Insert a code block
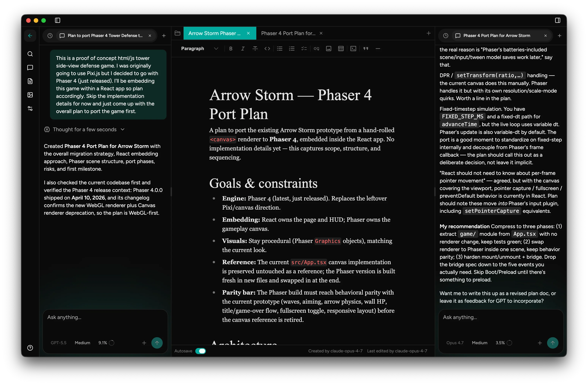The height and width of the screenshot is (385, 588). pos(353,49)
